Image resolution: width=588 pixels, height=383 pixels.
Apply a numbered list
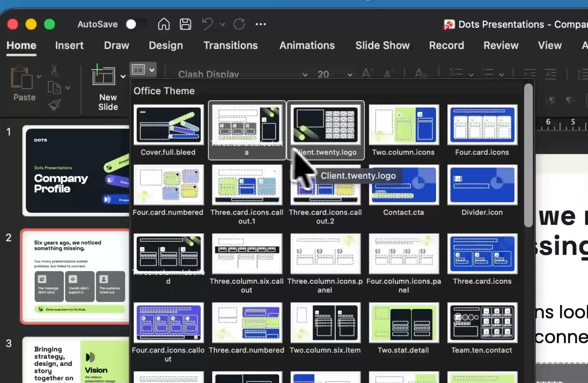[x=488, y=73]
